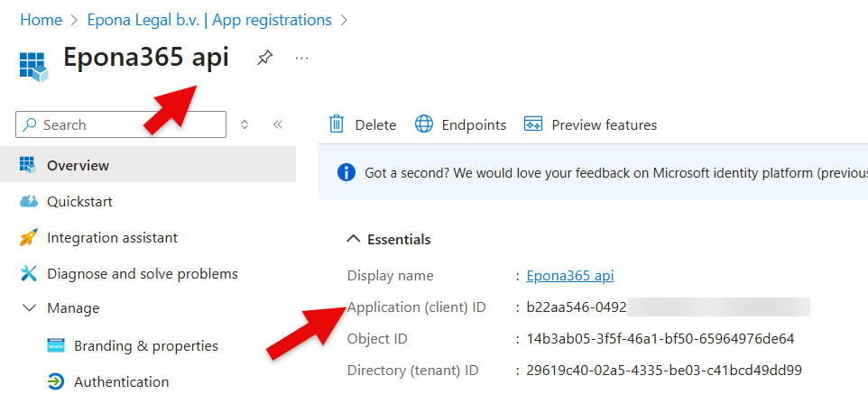Click the trash can Delete icon
The width and height of the screenshot is (868, 394).
(337, 124)
